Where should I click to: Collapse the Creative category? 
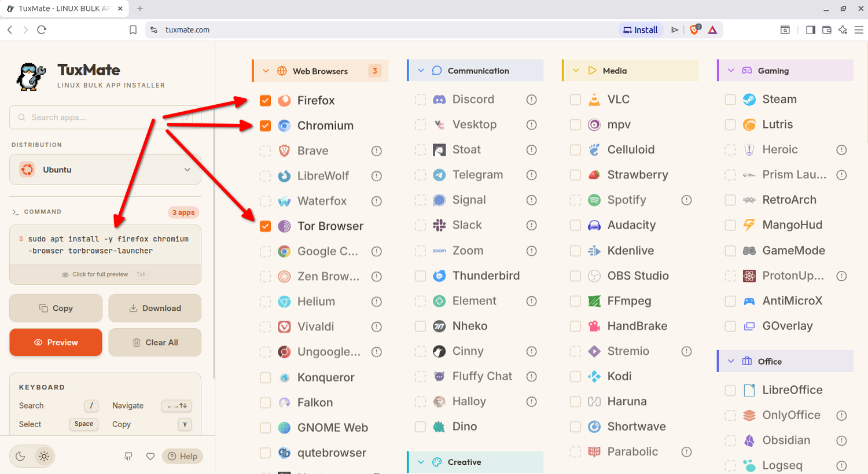[x=475, y=462]
